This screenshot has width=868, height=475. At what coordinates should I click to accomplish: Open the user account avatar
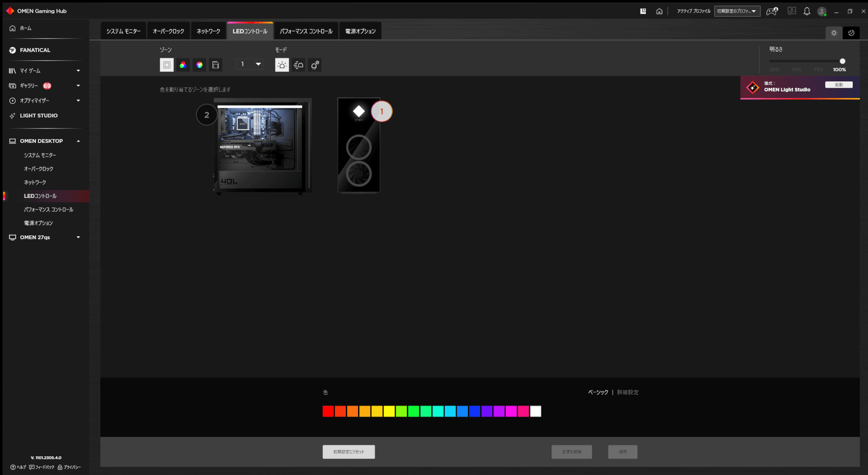click(822, 11)
